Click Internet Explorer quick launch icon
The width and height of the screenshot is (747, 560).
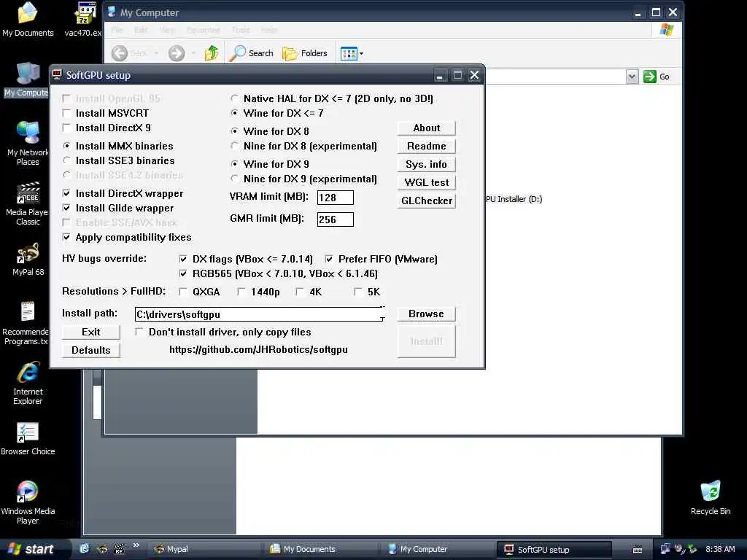[x=85, y=549]
